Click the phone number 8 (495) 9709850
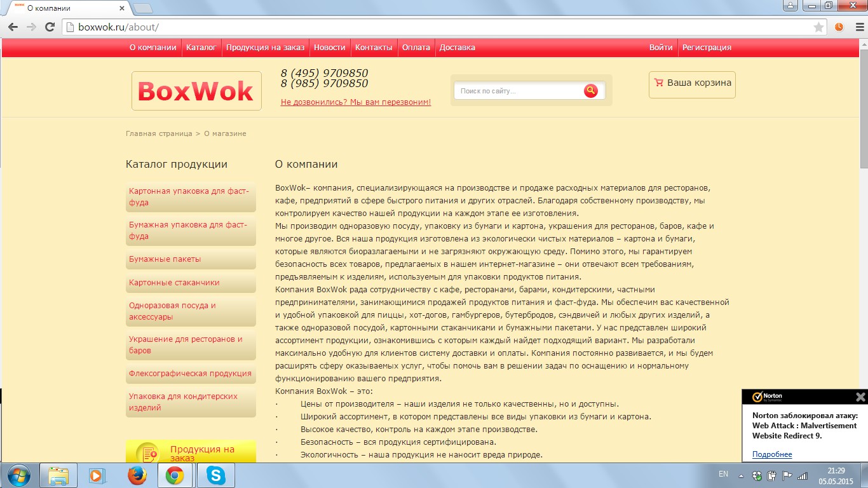The height and width of the screenshot is (488, 868). tap(324, 73)
